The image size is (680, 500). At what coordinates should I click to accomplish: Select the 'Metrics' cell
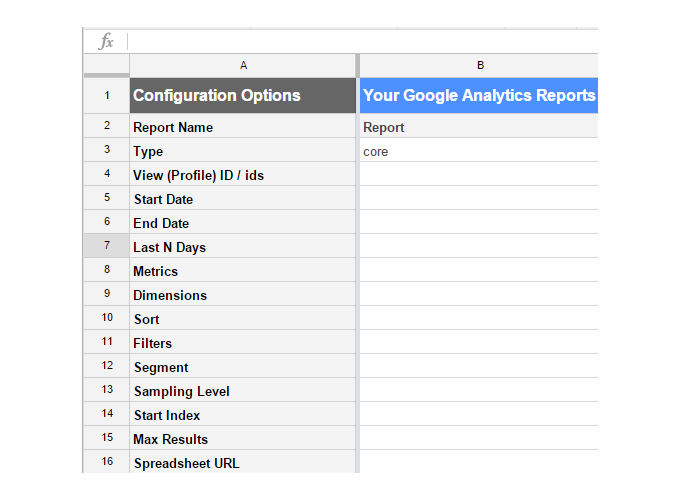pos(243,271)
